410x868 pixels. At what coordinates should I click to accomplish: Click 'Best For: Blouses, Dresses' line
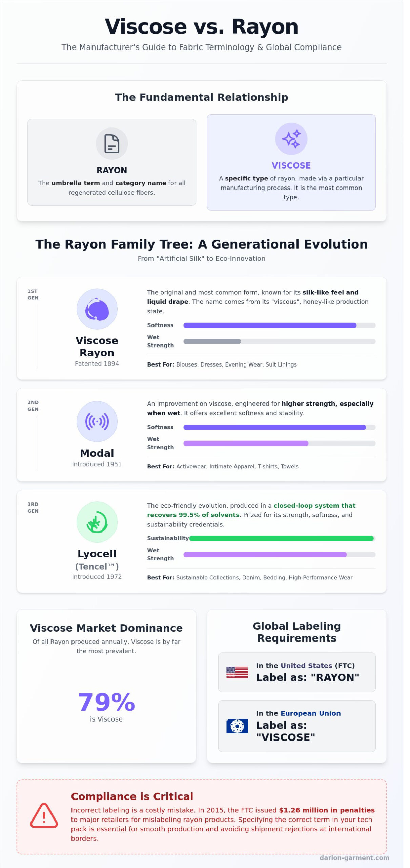tap(222, 364)
